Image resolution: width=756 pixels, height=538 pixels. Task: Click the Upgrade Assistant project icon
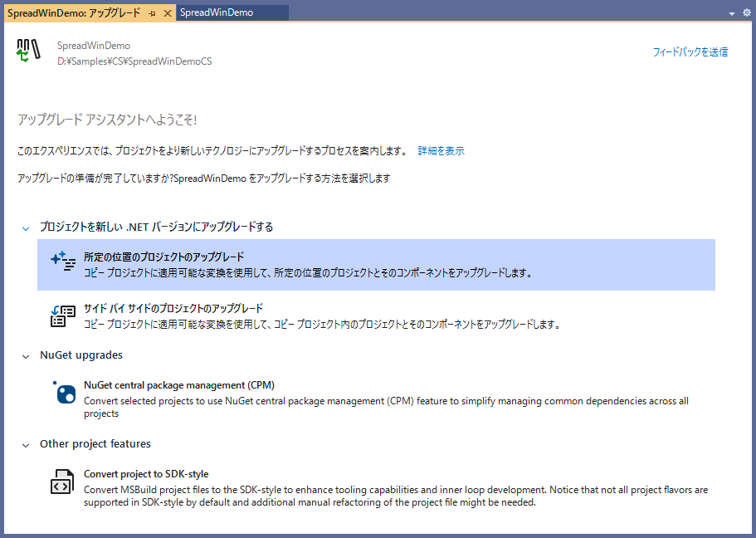[x=28, y=51]
